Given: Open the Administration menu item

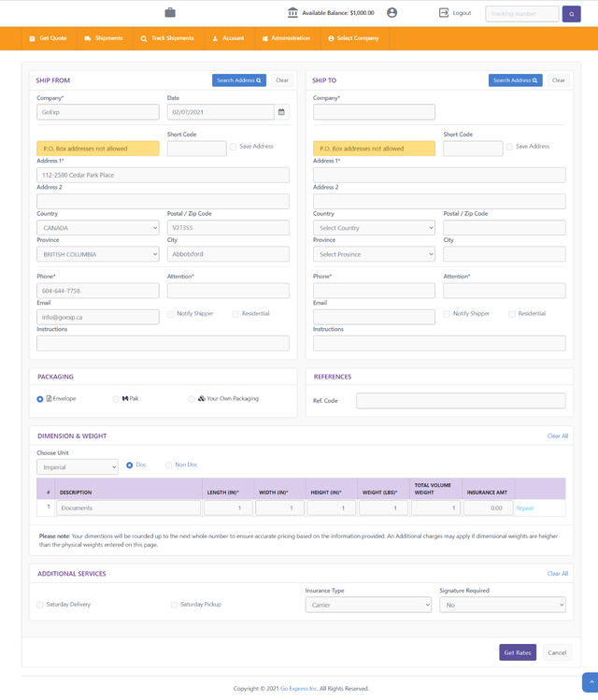Looking at the screenshot, I should click(x=286, y=38).
